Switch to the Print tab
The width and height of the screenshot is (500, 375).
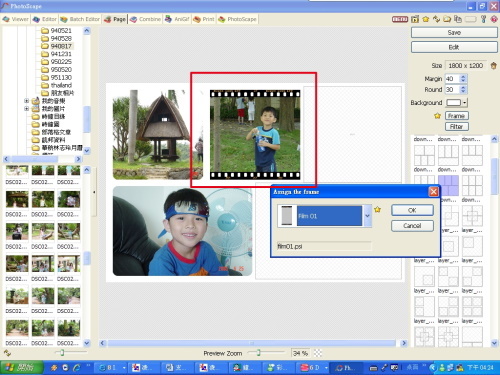click(204, 19)
